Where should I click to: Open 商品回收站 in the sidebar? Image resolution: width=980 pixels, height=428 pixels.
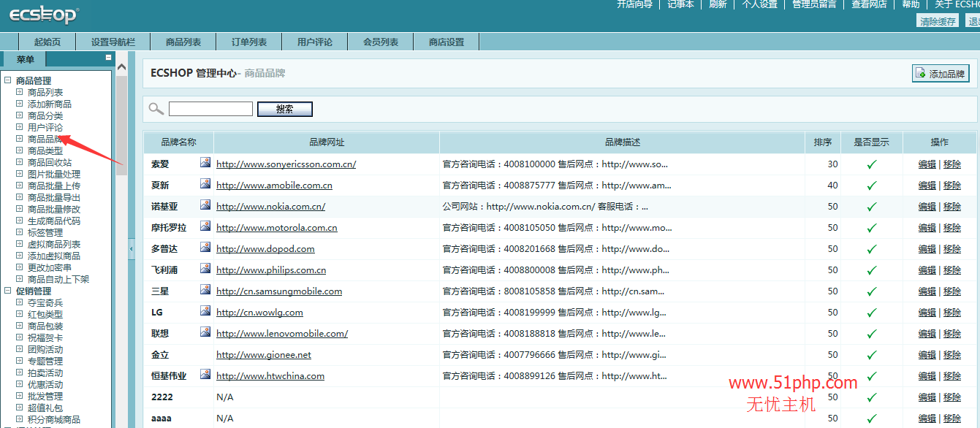pyautogui.click(x=50, y=162)
